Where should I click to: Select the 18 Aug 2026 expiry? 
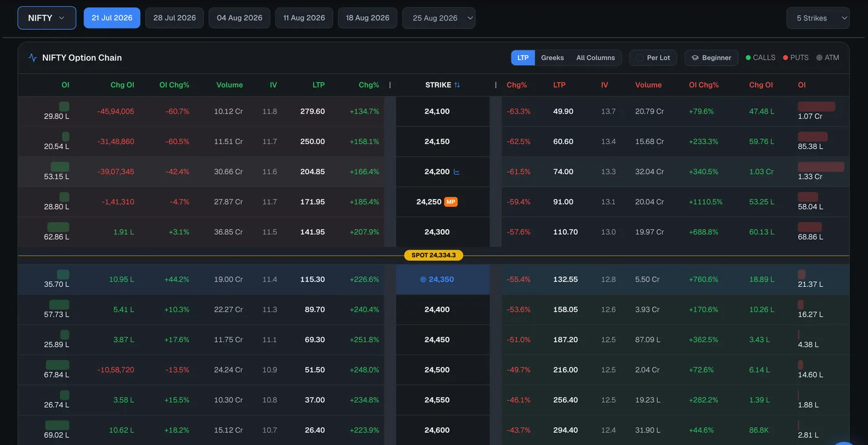368,18
